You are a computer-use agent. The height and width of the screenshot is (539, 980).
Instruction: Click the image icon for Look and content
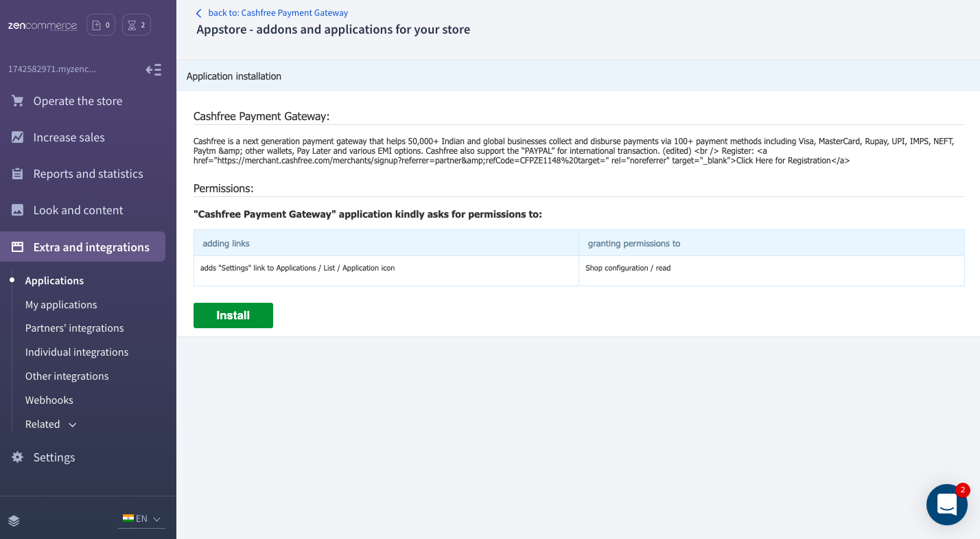pos(18,210)
